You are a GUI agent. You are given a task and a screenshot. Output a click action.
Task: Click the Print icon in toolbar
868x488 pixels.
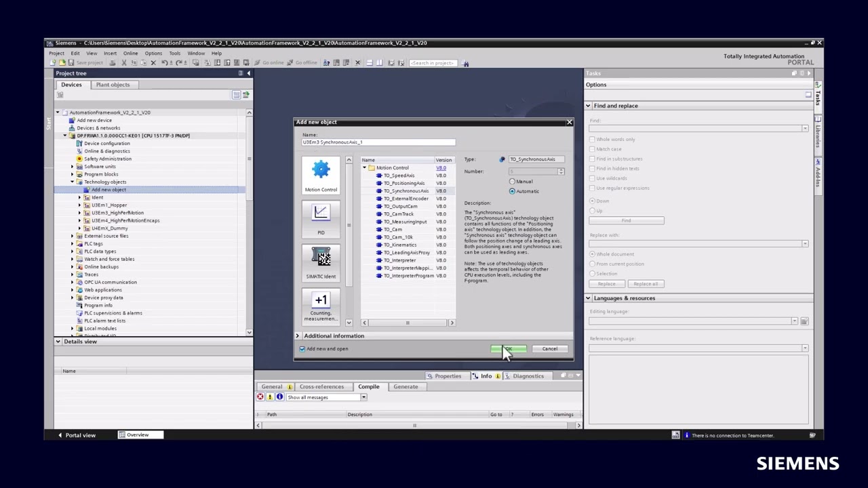tap(113, 63)
